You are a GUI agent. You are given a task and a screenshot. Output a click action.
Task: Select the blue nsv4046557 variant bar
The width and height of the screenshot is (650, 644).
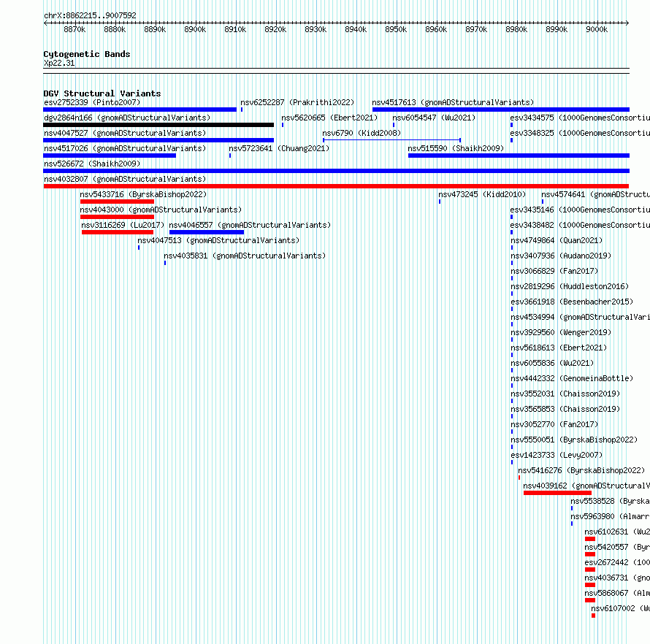click(x=207, y=232)
